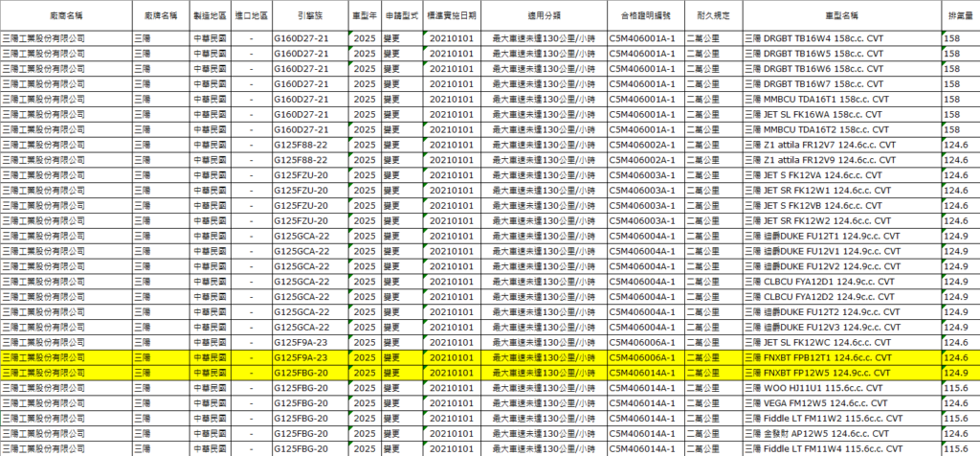Click G125F9A-23 in highlighted FNXBT FPB12T1 row
The height and width of the screenshot is (456, 980).
pyautogui.click(x=309, y=357)
